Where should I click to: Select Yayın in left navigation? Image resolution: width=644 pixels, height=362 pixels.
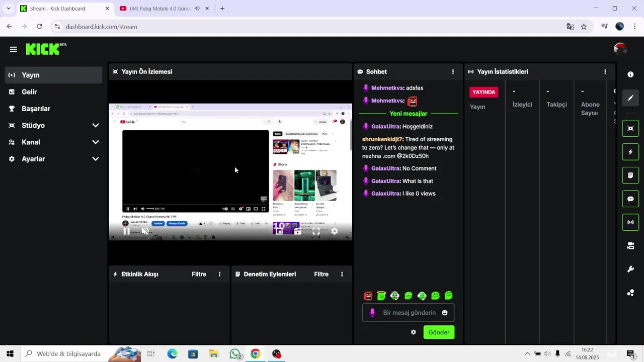click(x=53, y=75)
